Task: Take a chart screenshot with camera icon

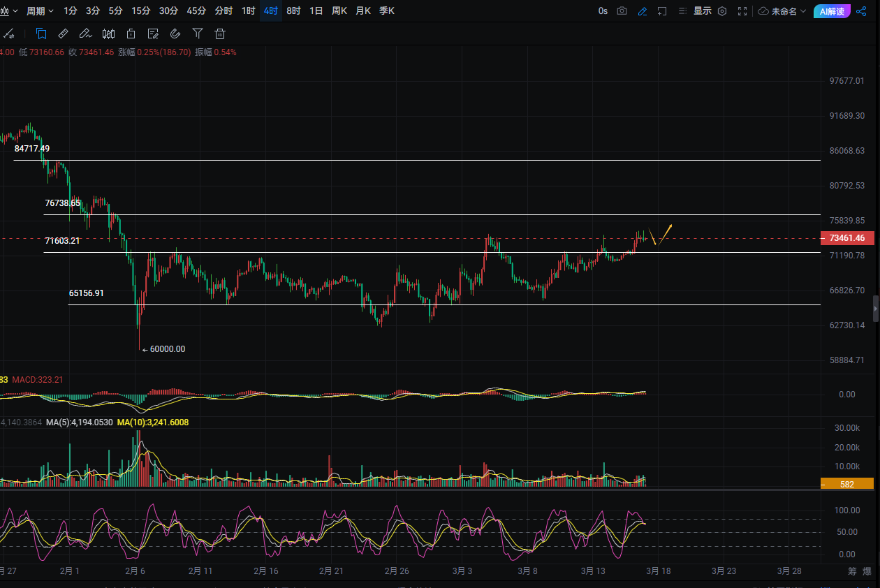Action: pos(622,11)
